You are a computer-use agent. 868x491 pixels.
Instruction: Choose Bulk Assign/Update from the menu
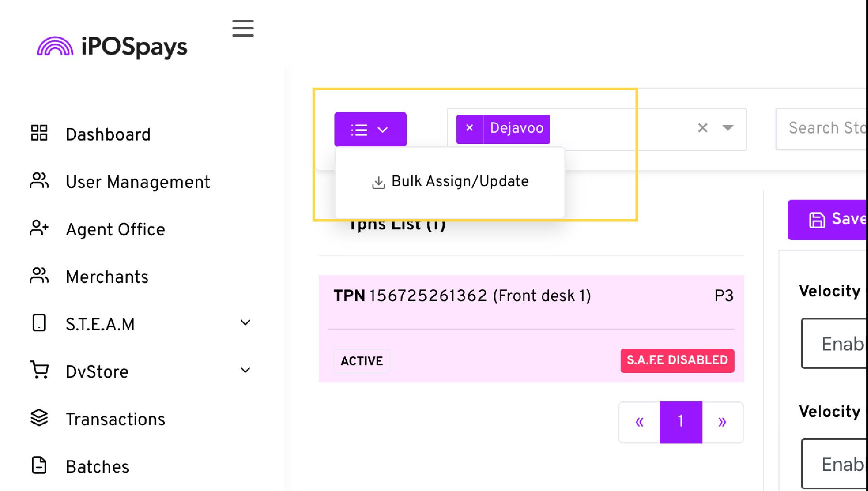coord(450,181)
